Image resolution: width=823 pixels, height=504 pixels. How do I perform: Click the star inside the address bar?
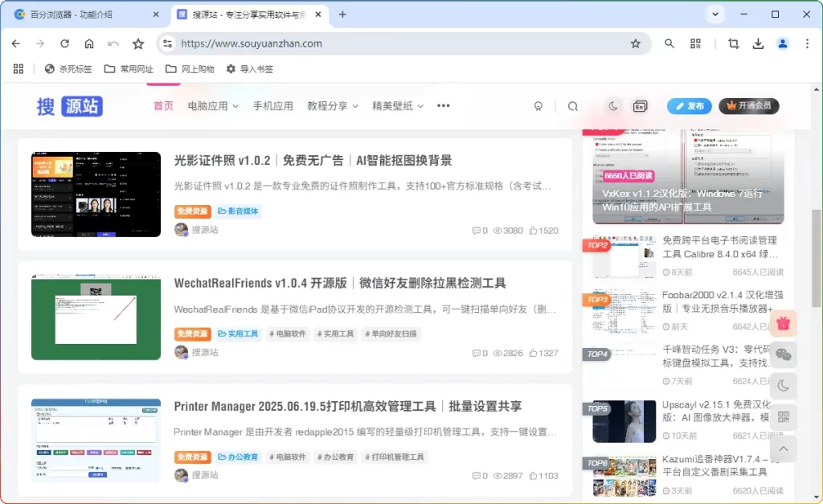tap(636, 43)
